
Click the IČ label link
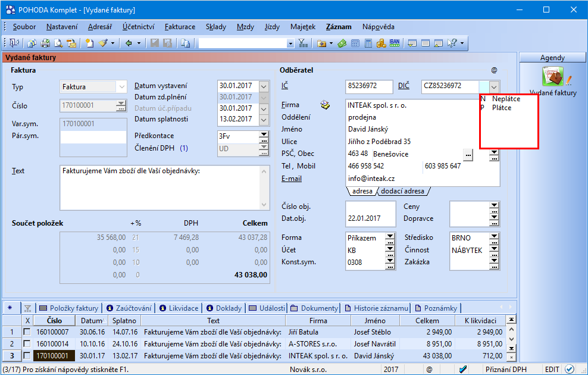pos(284,86)
